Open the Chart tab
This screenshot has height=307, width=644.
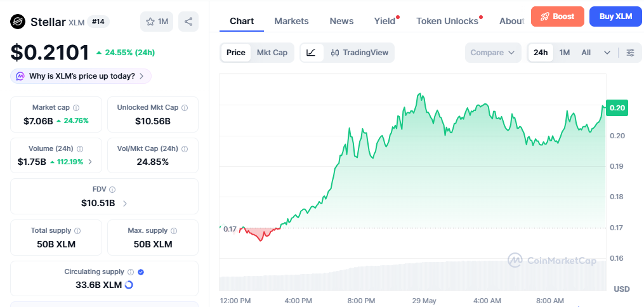pyautogui.click(x=242, y=21)
